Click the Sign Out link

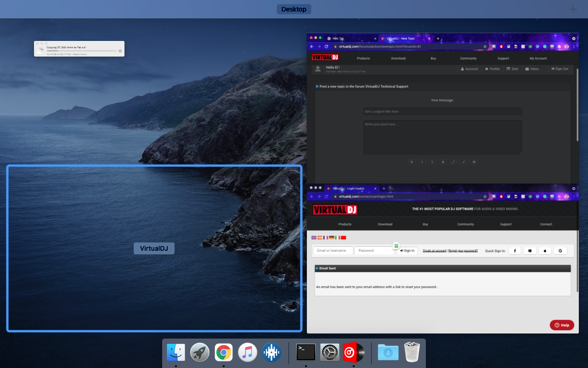pos(560,69)
